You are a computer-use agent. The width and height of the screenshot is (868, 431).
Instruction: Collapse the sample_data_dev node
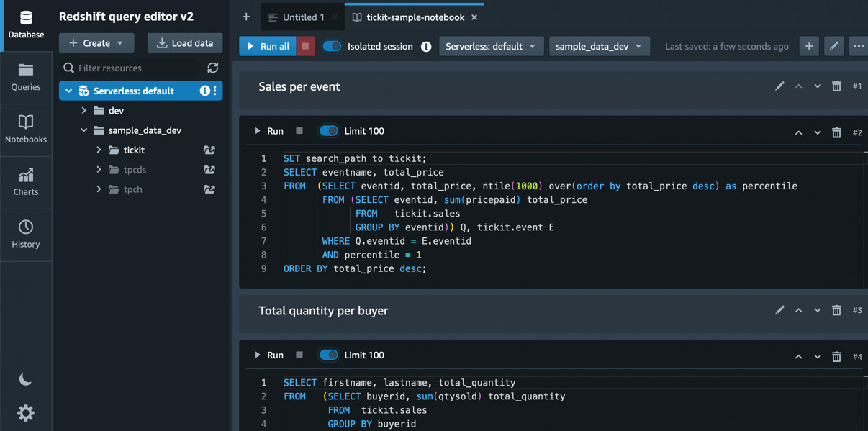[83, 130]
